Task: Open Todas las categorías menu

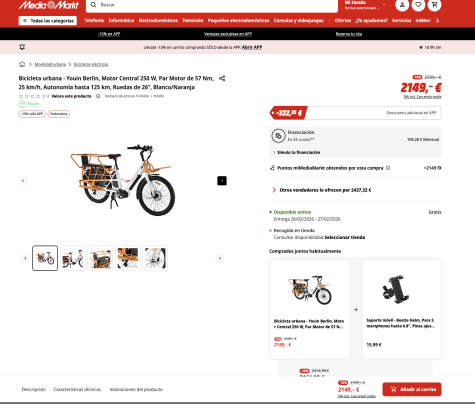Action: coord(48,21)
